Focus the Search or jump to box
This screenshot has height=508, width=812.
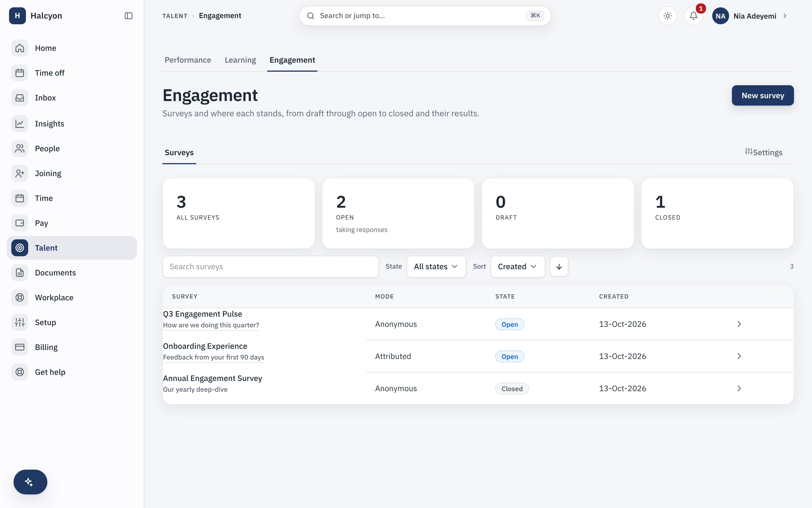click(x=425, y=16)
